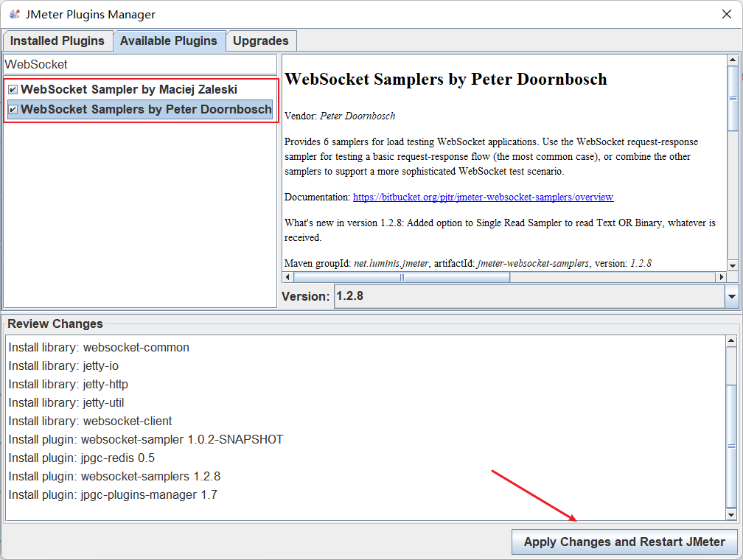
Task: Click the WebSocket search field
Action: point(140,64)
